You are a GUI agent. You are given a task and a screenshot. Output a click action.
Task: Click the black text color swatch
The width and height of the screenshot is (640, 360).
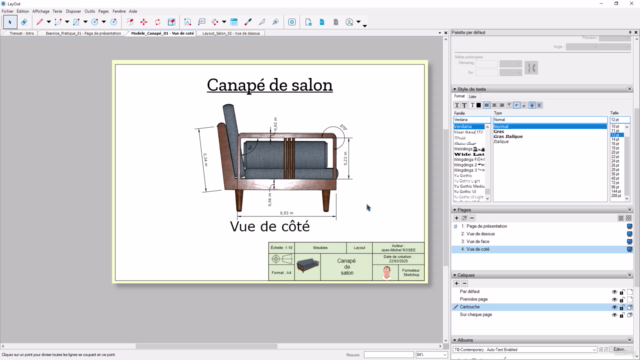point(479,105)
